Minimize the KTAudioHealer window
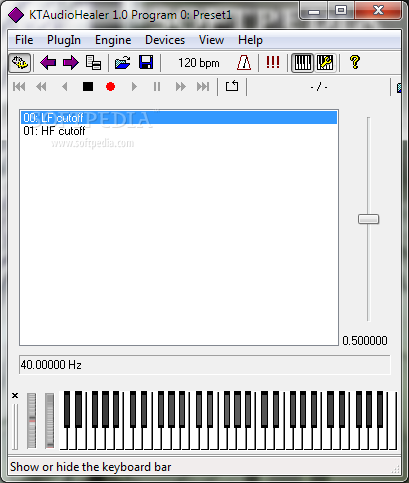 (314, 12)
